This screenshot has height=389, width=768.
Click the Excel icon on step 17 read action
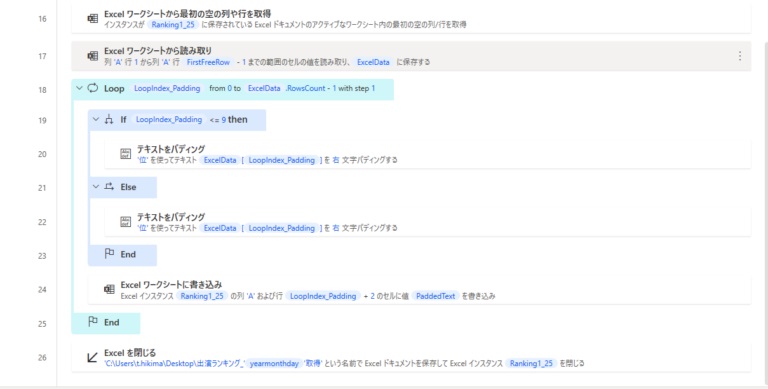pyautogui.click(x=93, y=56)
